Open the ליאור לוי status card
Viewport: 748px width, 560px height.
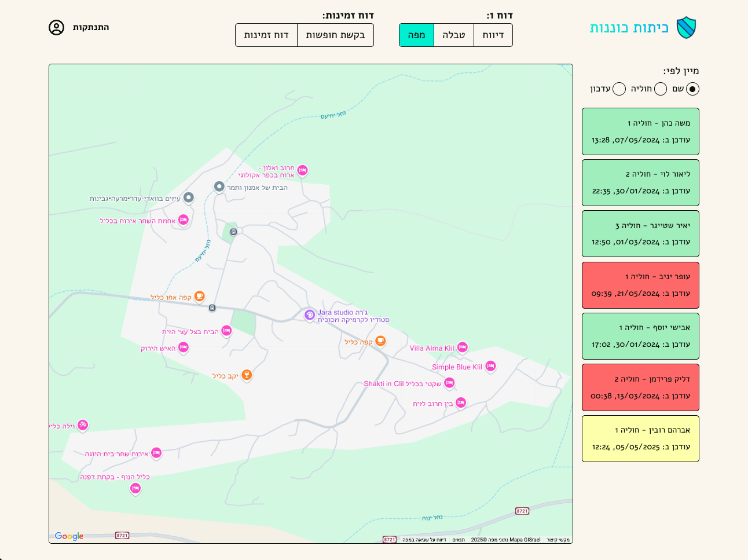[x=640, y=182]
